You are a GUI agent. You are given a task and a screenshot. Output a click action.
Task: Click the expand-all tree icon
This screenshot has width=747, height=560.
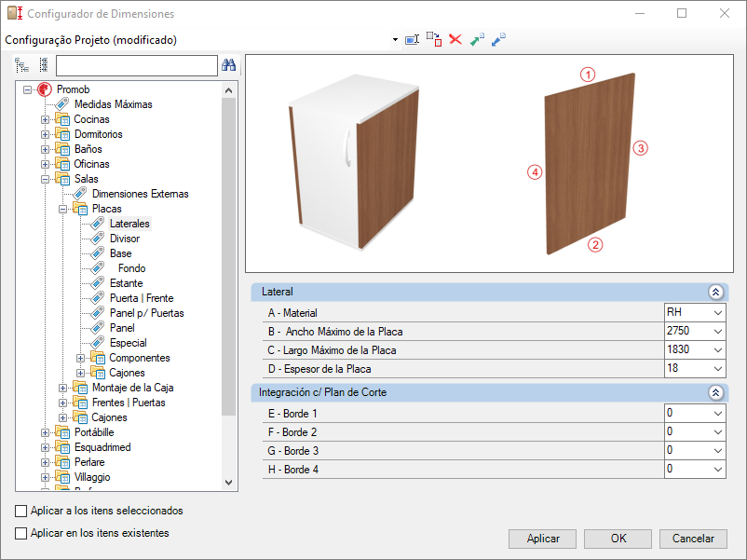pyautogui.click(x=22, y=65)
